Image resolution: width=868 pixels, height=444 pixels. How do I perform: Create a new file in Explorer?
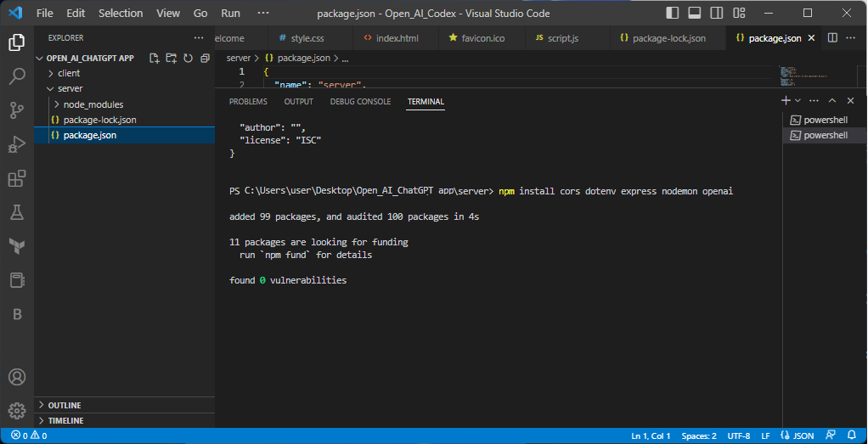155,58
